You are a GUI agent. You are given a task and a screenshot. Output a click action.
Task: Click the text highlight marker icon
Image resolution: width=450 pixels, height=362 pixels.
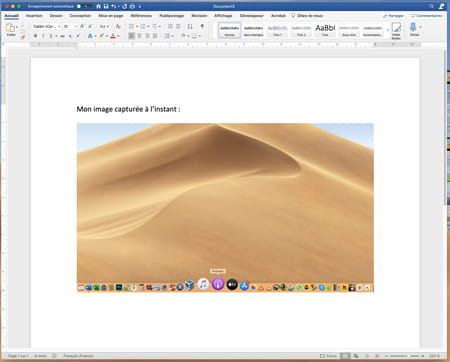point(102,36)
